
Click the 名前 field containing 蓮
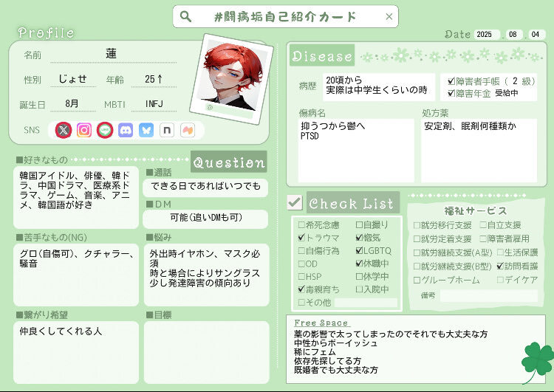(x=112, y=55)
